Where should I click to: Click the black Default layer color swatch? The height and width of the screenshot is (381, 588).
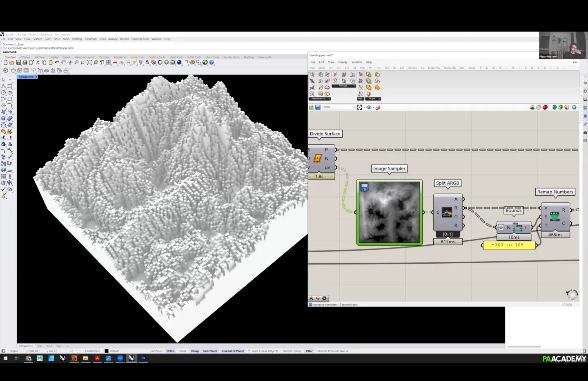[107, 351]
